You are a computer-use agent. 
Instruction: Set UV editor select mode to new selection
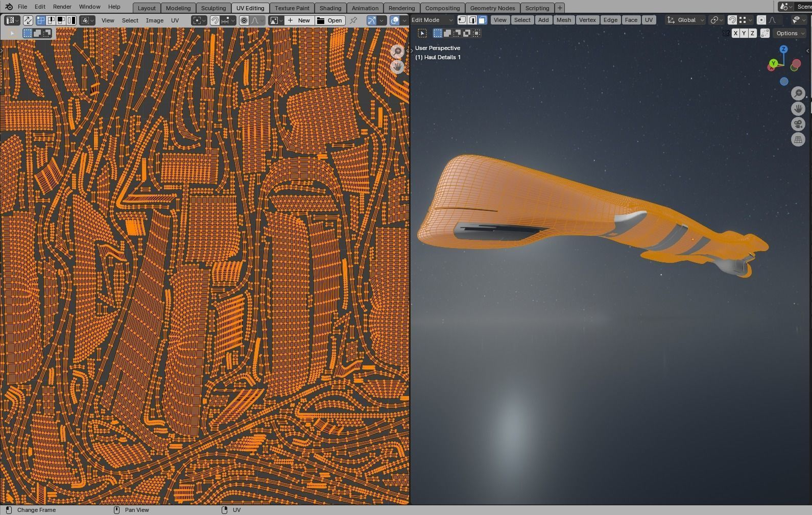(28, 33)
